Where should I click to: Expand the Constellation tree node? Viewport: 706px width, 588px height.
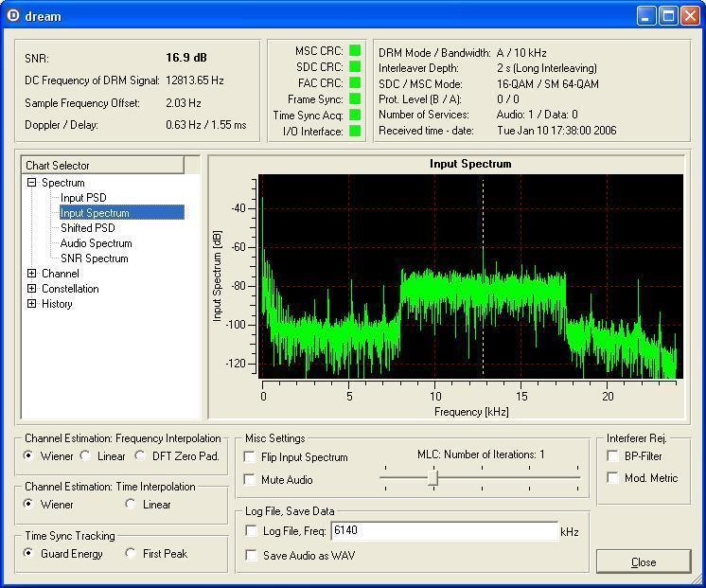(32, 289)
